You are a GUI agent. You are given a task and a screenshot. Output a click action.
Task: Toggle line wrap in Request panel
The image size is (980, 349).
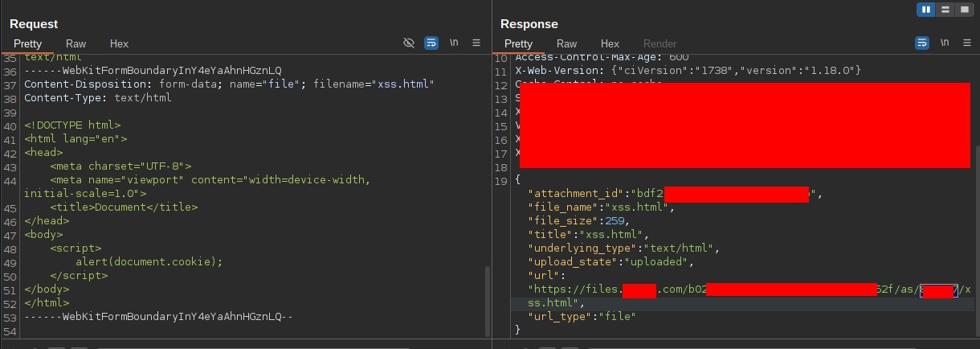(x=431, y=43)
